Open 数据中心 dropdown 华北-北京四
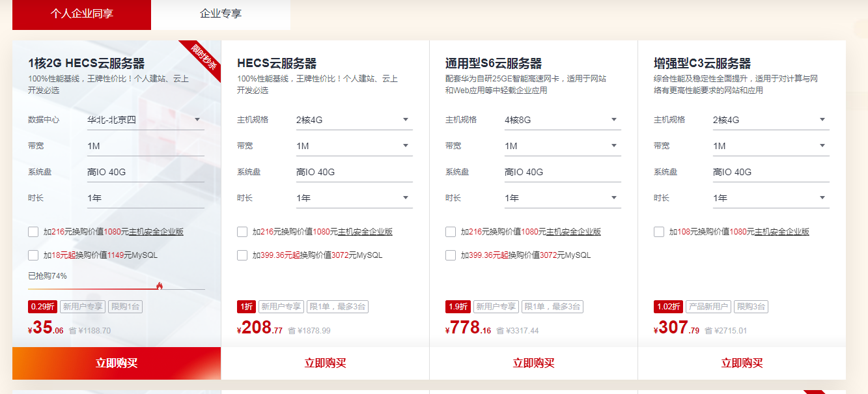868x394 pixels. click(x=146, y=120)
